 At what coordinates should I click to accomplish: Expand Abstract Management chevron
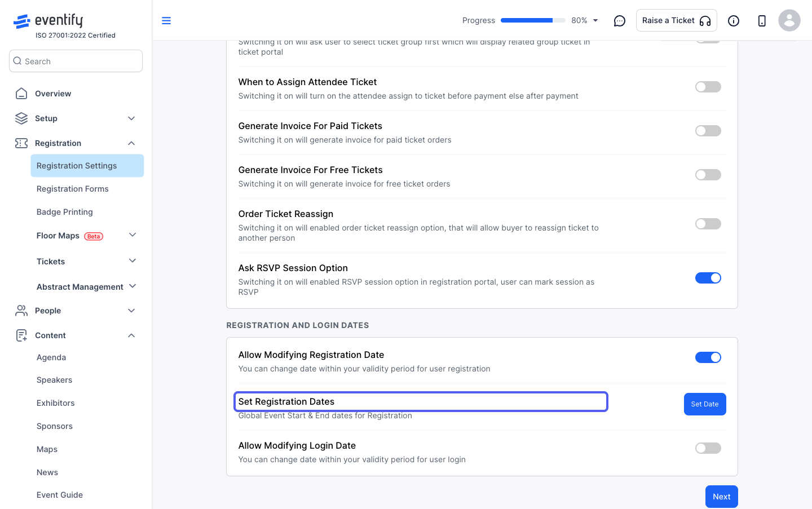pos(133,286)
